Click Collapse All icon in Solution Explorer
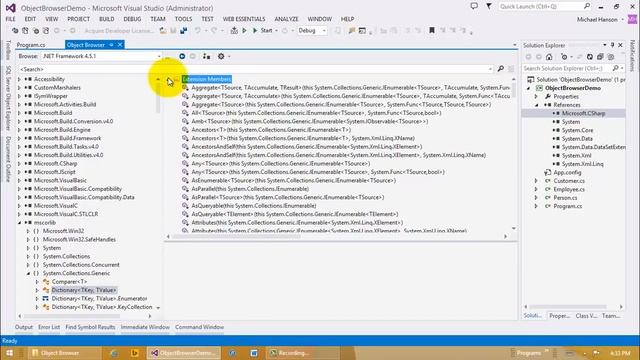 (600, 57)
